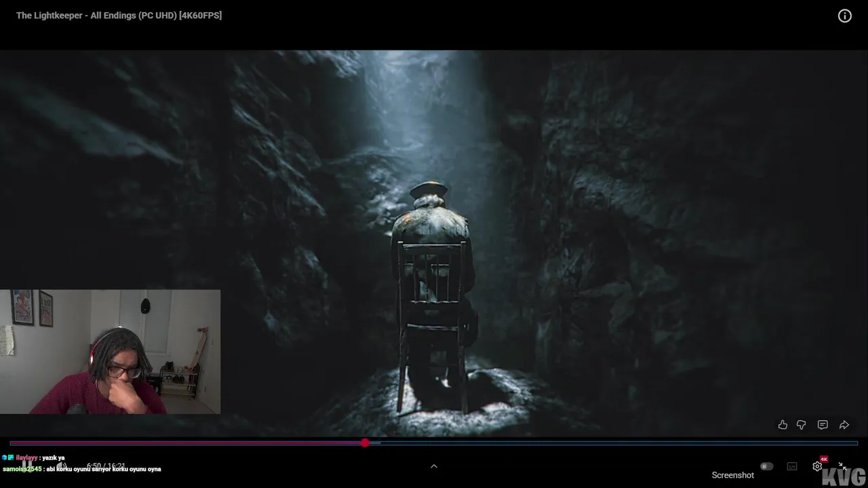Click the 6:50 / 16:21 time display
This screenshot has width=868, height=488.
tap(106, 466)
